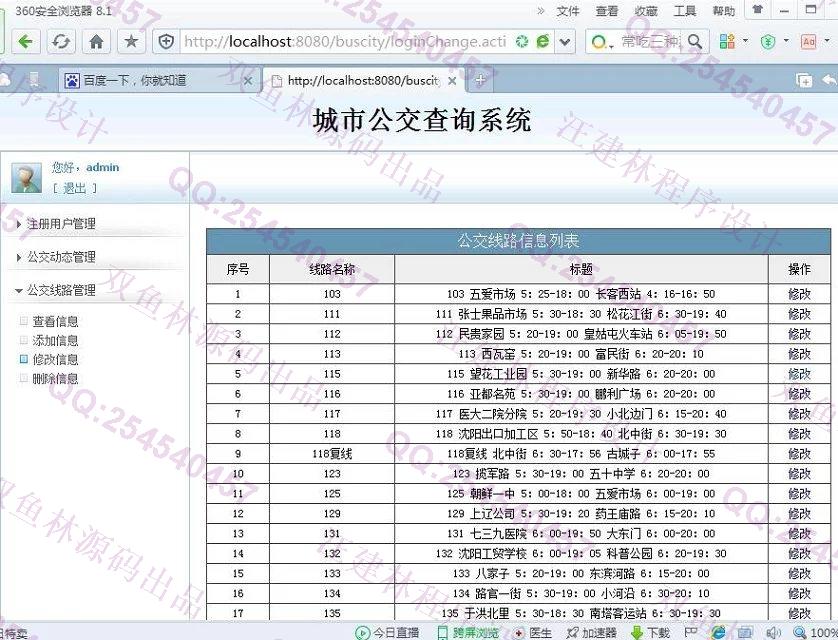
Task: Close the localhost:8080 tab
Action: [452, 81]
